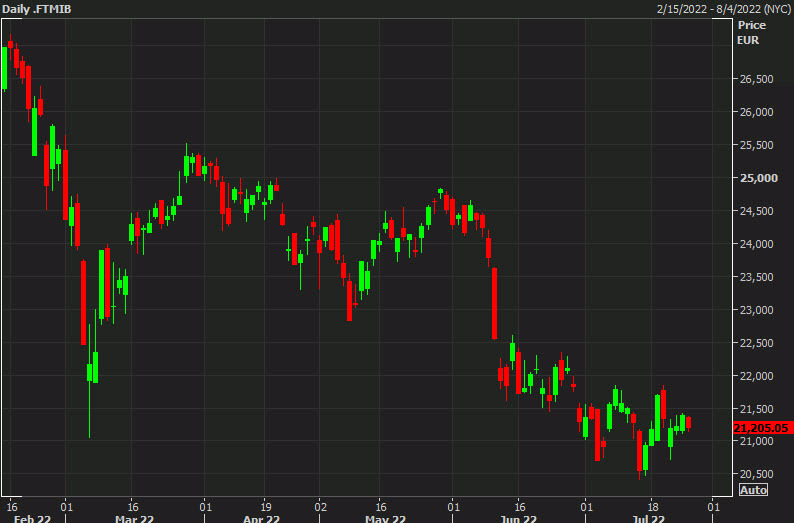
Task: Click the May 22 month label
Action: 385,518
